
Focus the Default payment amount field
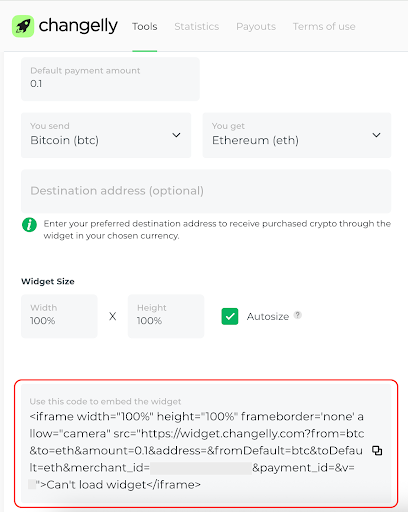tap(110, 79)
